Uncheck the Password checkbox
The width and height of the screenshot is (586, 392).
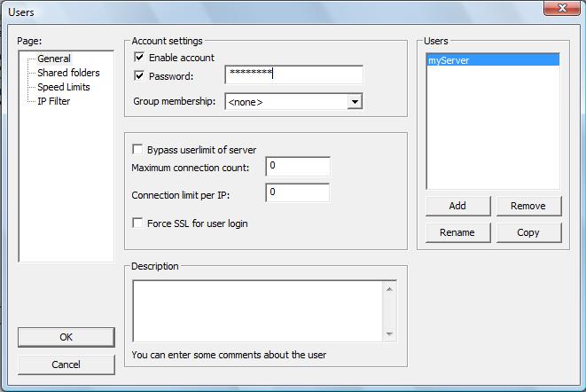click(139, 76)
